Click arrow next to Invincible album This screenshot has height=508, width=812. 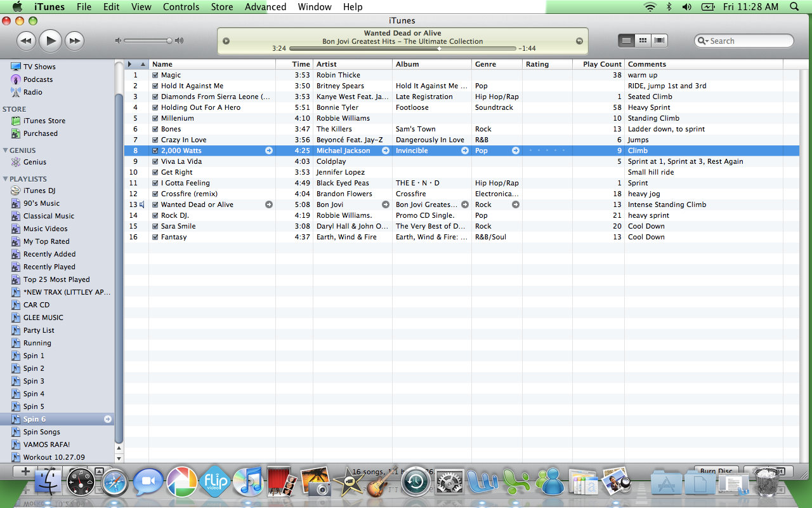point(465,150)
